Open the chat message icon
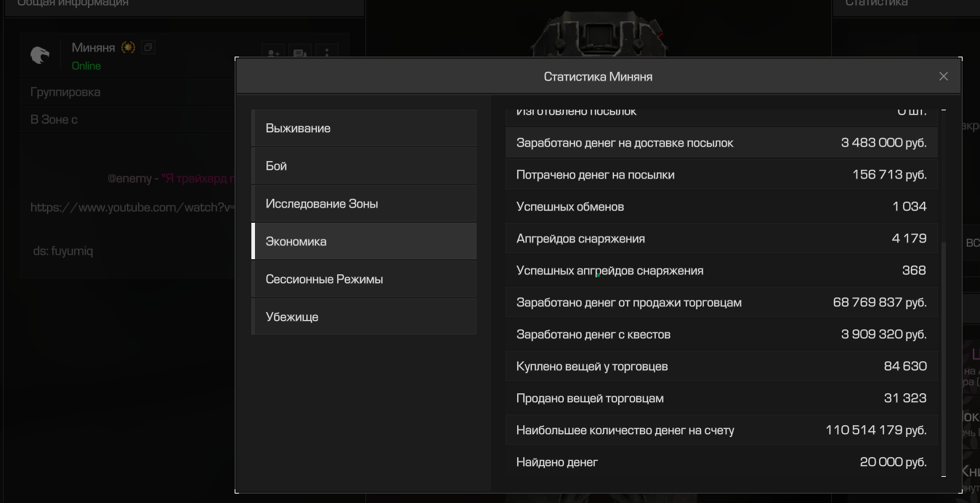The height and width of the screenshot is (503, 980). (x=299, y=53)
